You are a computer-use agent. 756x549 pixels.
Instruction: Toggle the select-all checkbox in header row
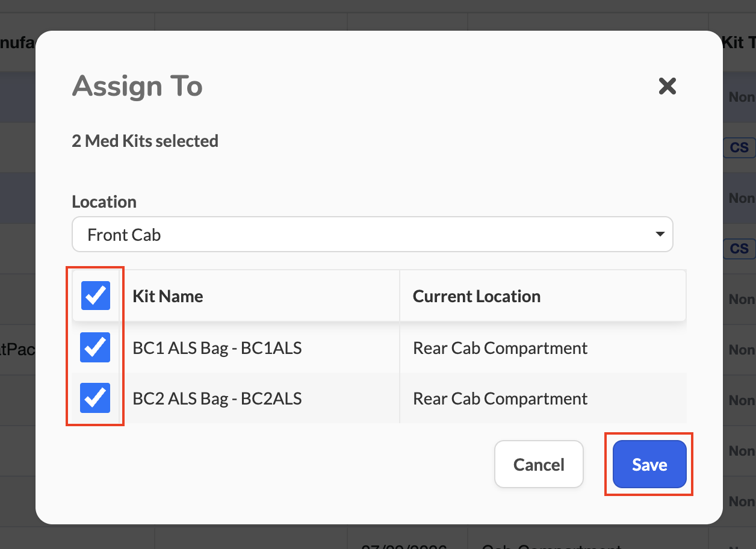(95, 296)
